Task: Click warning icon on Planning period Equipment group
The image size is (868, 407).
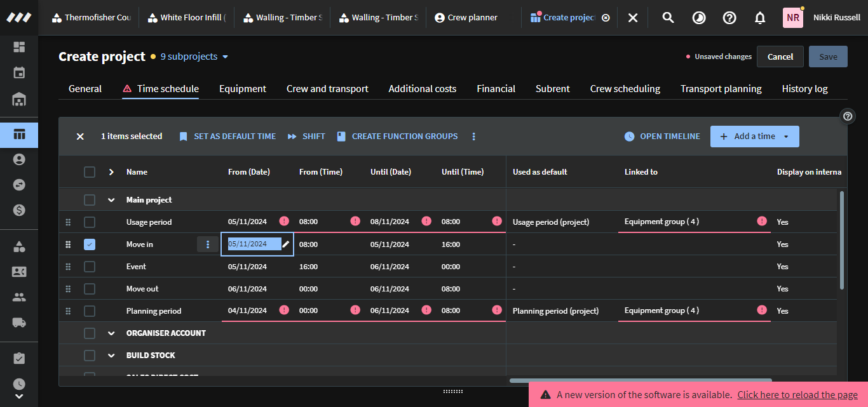Action: coord(762,310)
